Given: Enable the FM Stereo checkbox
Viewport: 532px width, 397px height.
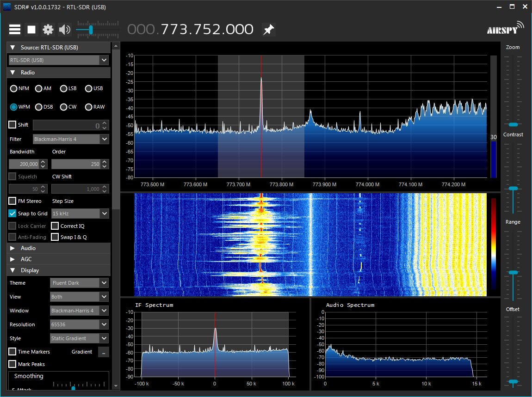Looking at the screenshot, I should pos(12,201).
